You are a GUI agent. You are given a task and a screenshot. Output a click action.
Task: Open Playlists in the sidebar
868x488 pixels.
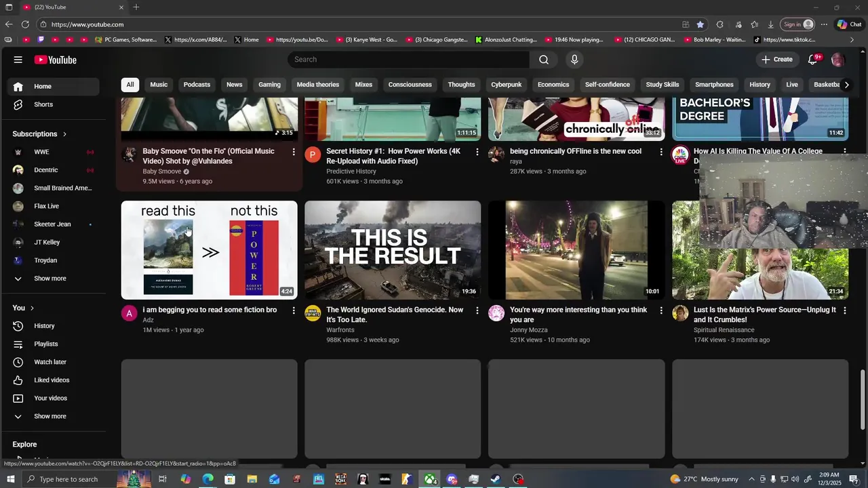(x=53, y=344)
